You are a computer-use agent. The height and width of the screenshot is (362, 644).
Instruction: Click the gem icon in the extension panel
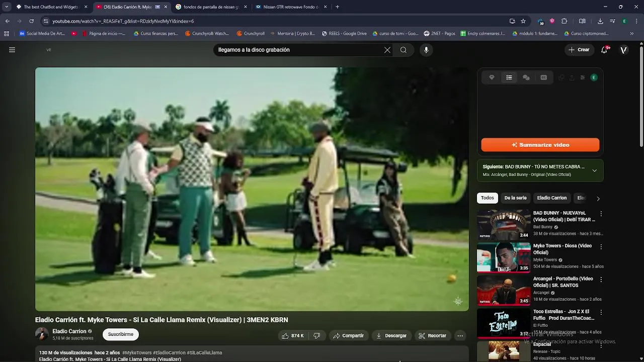492,77
